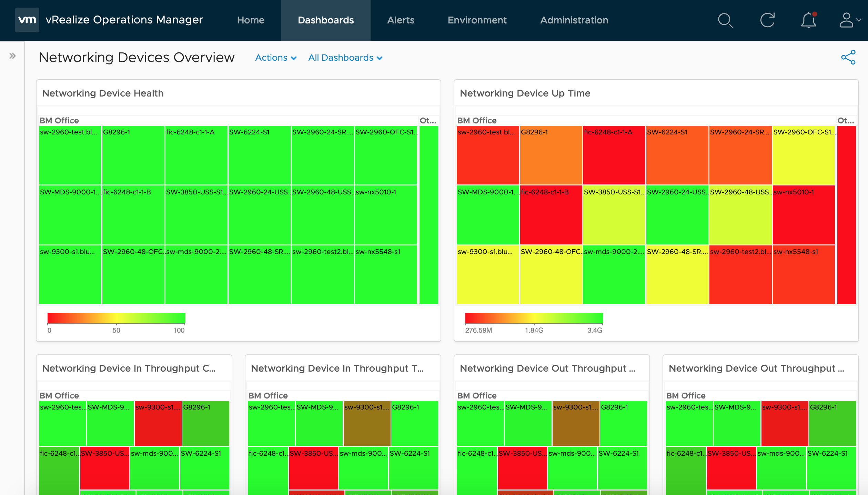Select G8296-1 tile in Device Health

point(133,155)
